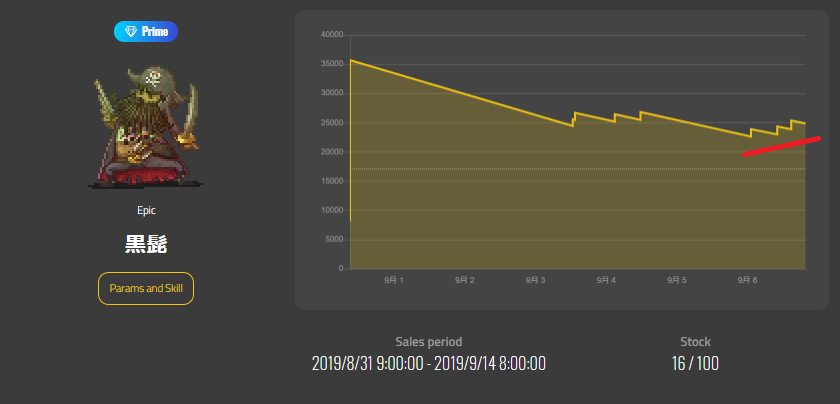
Task: Select the pirate hero pixel sprite
Action: (x=146, y=127)
